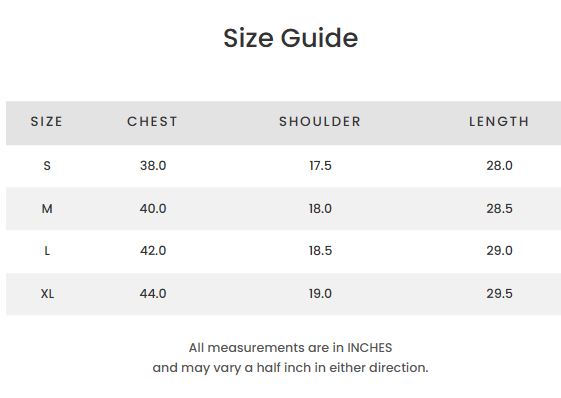Select the SIZE column header
This screenshot has width=561, height=398.
[47, 122]
